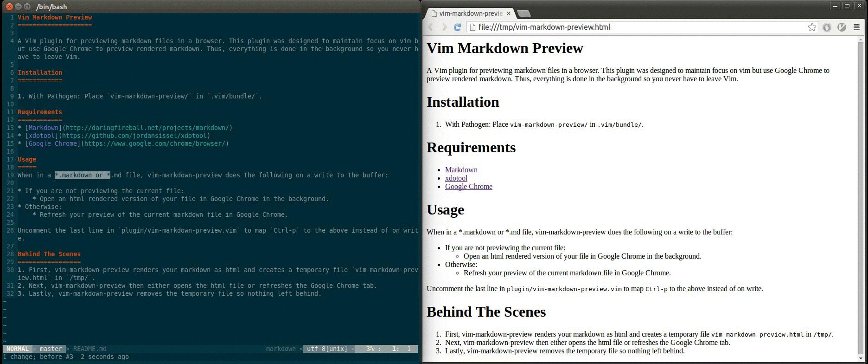
Task: Click the utf-8[unix] encoding in statusline
Action: [327, 349]
